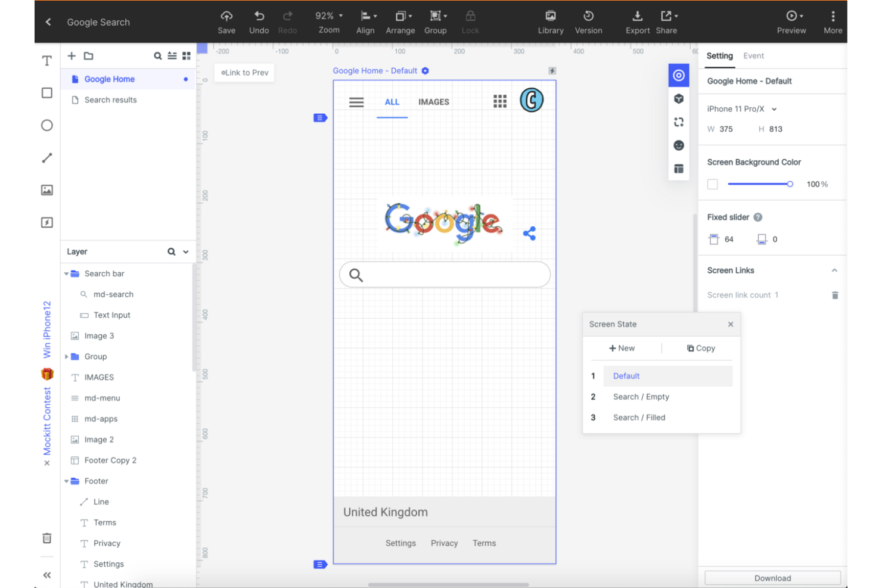Screen dimensions: 882x588
Task: Select the Circle tool
Action: [47, 125]
